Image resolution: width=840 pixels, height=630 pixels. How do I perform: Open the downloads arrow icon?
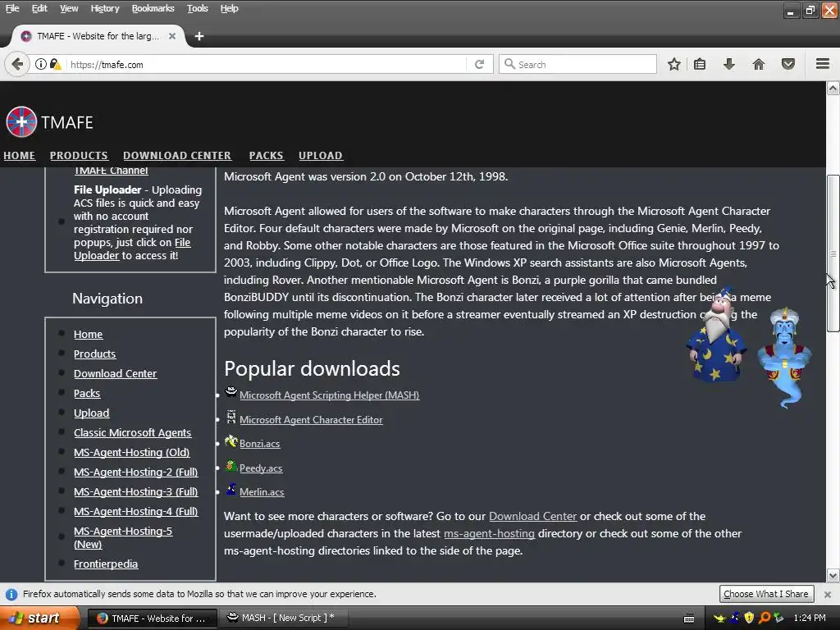coord(728,64)
